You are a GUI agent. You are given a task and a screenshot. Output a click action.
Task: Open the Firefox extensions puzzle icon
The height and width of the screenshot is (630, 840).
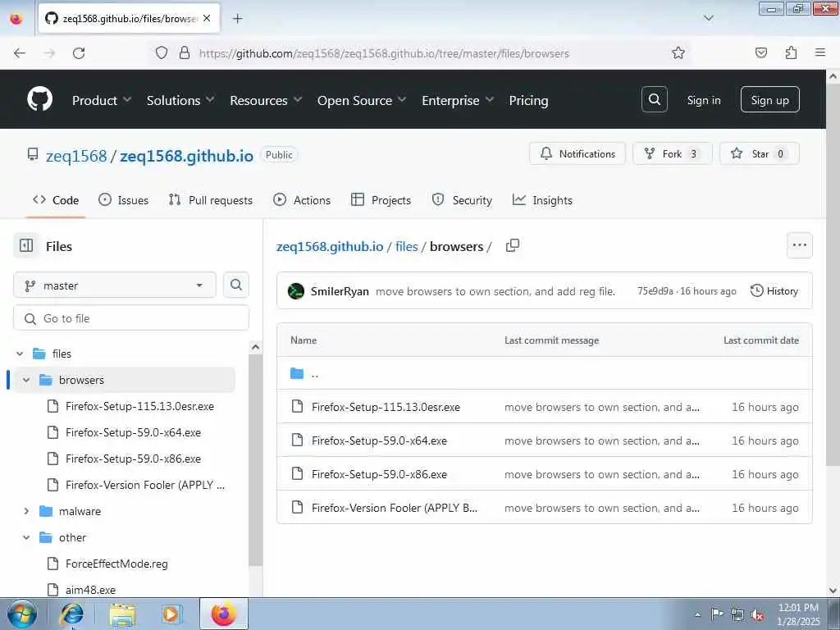pos(791,52)
